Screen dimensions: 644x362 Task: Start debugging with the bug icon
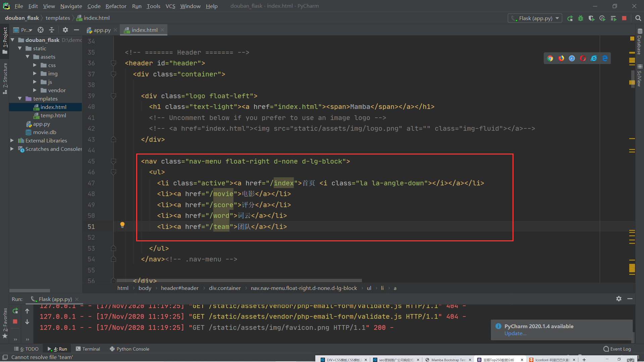pyautogui.click(x=581, y=18)
